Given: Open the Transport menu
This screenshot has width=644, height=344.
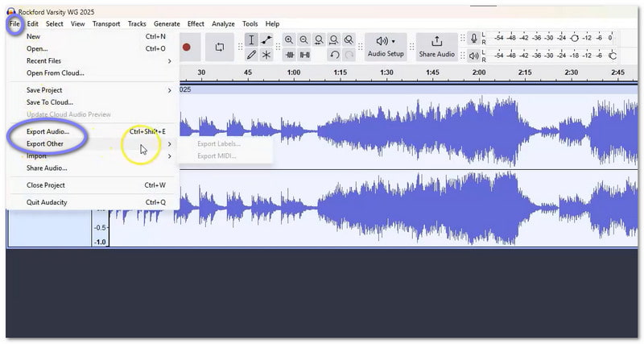Looking at the screenshot, I should tap(106, 24).
